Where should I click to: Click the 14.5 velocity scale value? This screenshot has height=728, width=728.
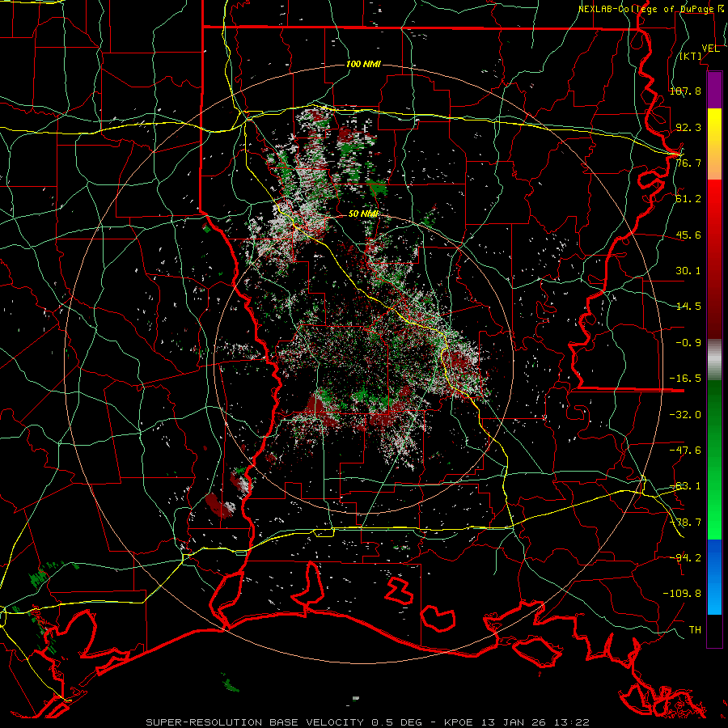click(688, 307)
